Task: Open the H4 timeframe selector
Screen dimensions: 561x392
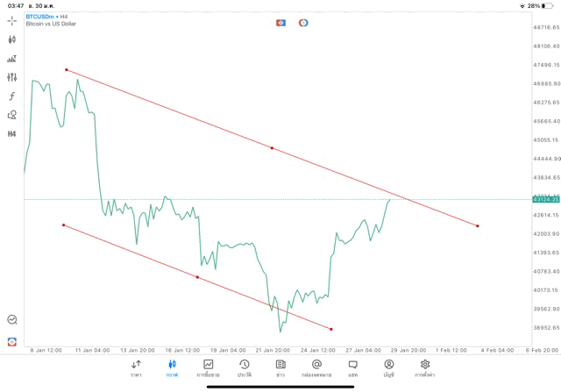Action: [12, 134]
